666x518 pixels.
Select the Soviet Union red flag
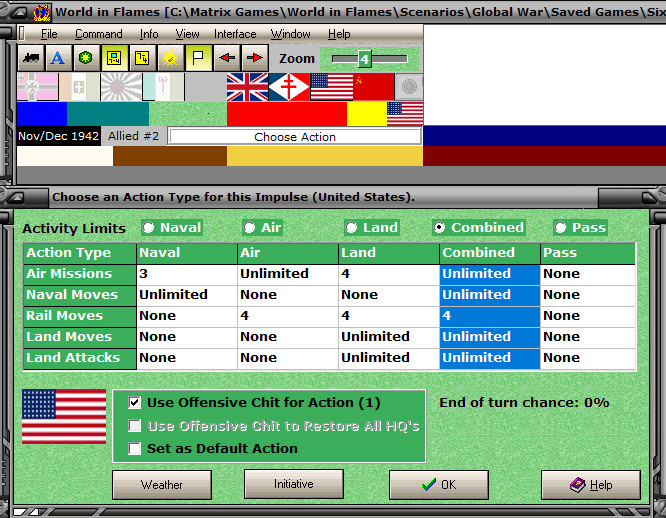[x=373, y=87]
